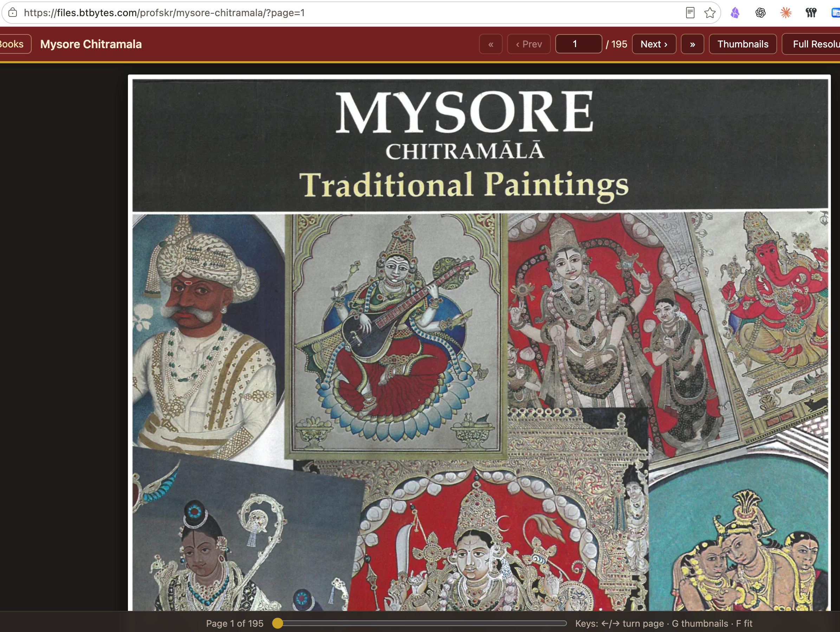Return to Books list
The height and width of the screenshot is (632, 840).
tap(13, 44)
